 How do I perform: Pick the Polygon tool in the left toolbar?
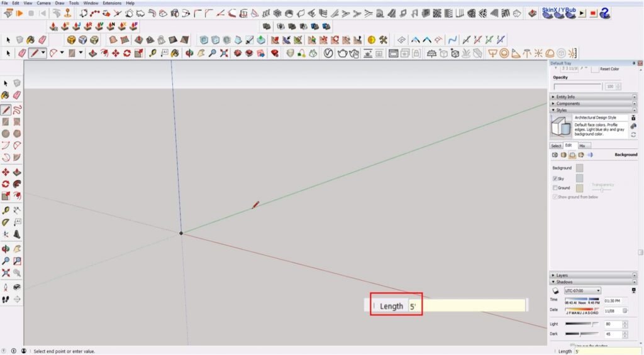click(17, 134)
